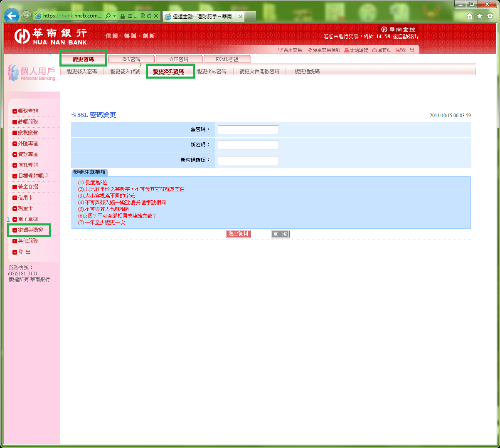Open Favorites with the star icon
Screen dimensions: 500x448
480,16
